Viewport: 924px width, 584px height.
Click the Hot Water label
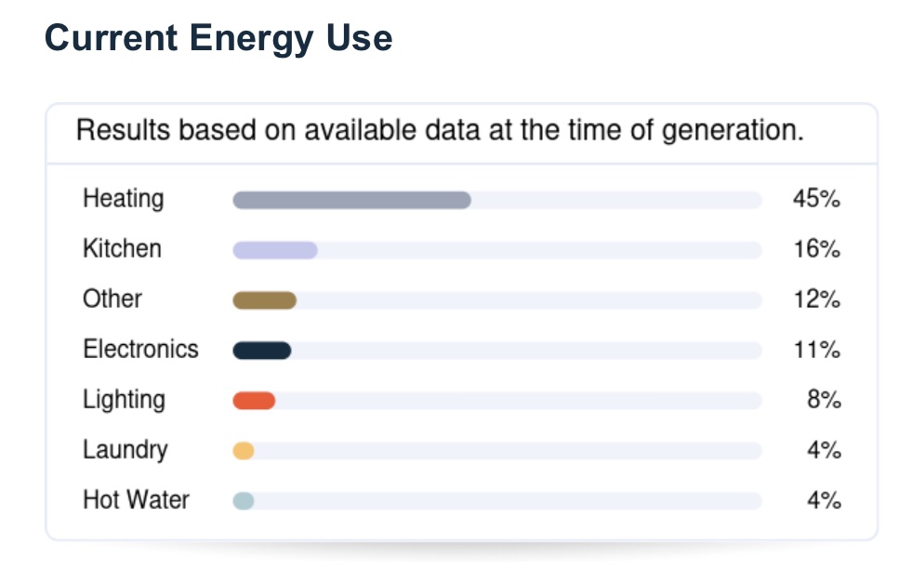(136, 500)
